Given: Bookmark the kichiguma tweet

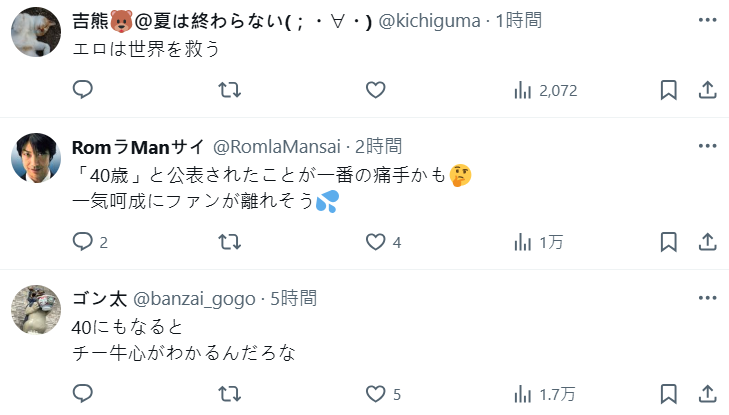Looking at the screenshot, I should (669, 90).
